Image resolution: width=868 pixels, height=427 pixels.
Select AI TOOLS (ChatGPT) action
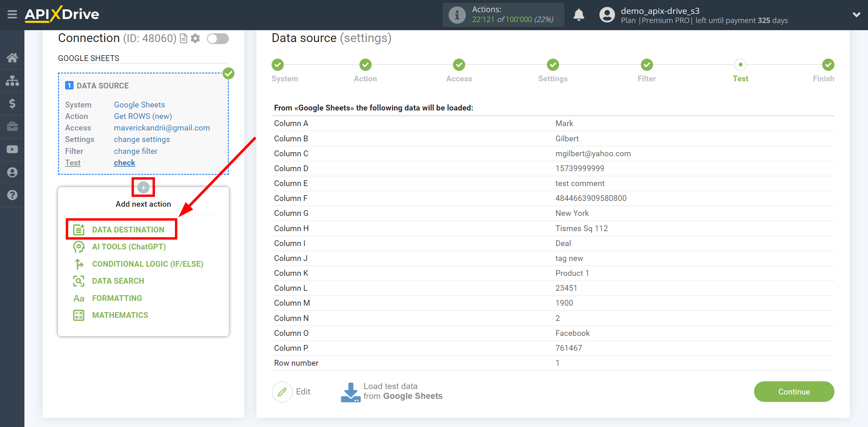point(129,247)
